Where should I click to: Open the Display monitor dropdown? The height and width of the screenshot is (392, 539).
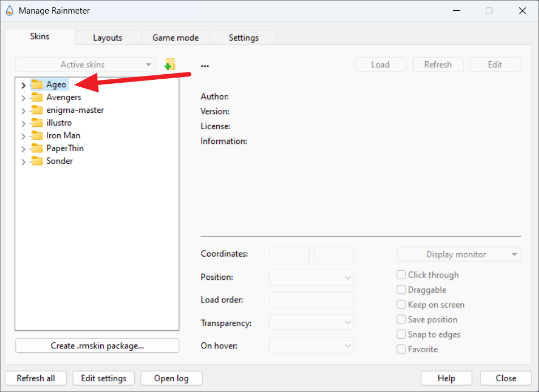pyautogui.click(x=459, y=254)
